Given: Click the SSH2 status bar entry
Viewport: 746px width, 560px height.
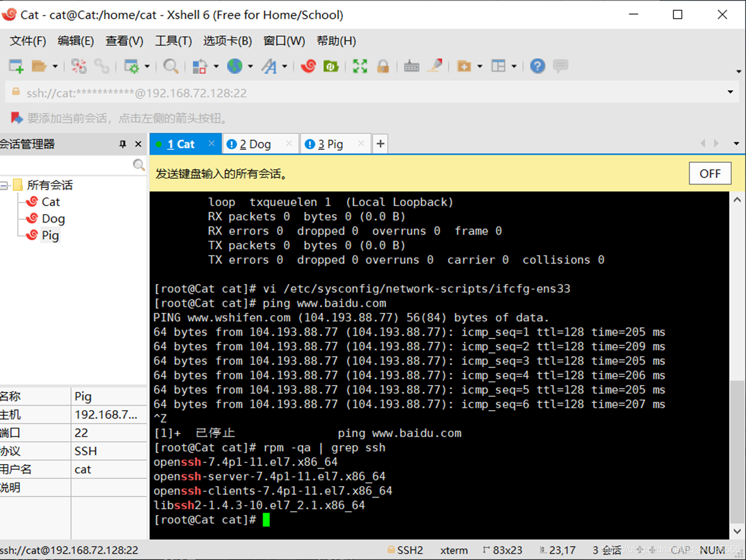Looking at the screenshot, I should [405, 550].
